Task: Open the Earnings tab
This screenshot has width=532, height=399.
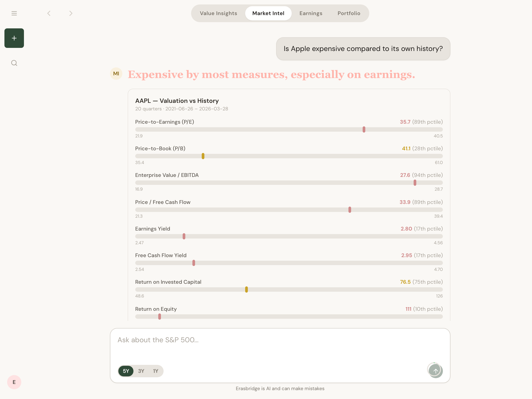Action: [x=311, y=13]
